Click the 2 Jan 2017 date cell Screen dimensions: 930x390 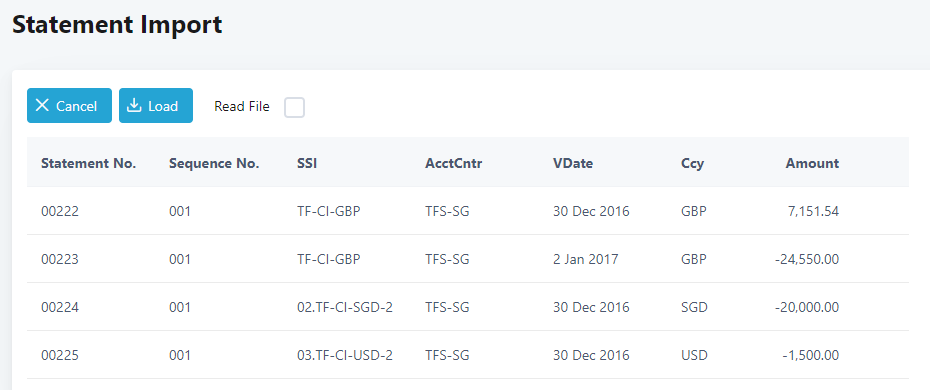point(586,260)
